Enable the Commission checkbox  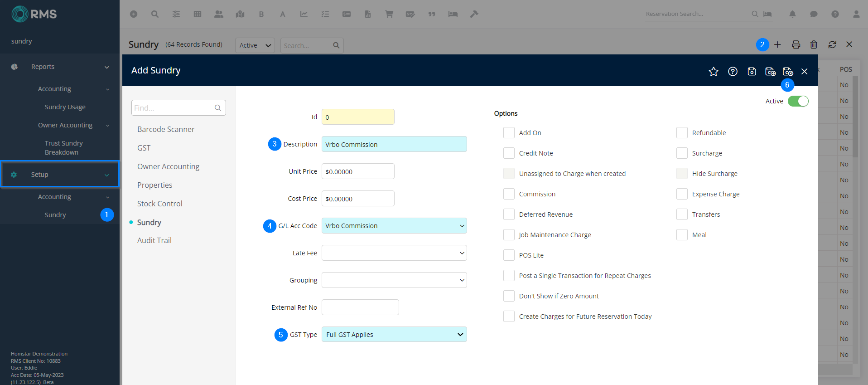(x=509, y=194)
